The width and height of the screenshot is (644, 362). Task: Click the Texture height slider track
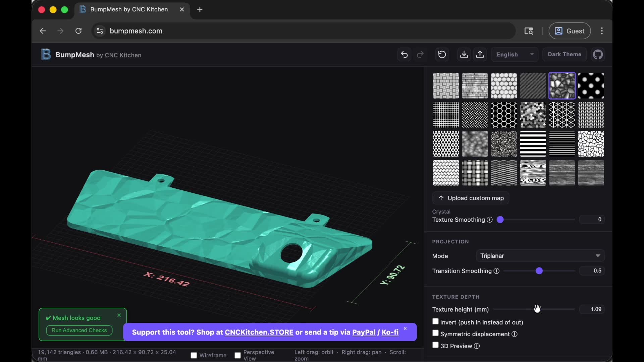pos(534,309)
